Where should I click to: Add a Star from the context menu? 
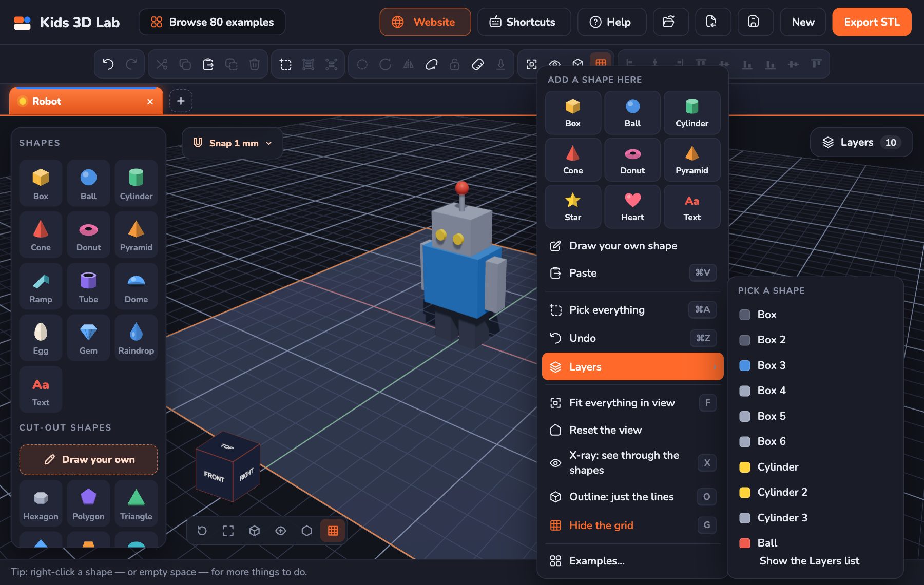(573, 206)
